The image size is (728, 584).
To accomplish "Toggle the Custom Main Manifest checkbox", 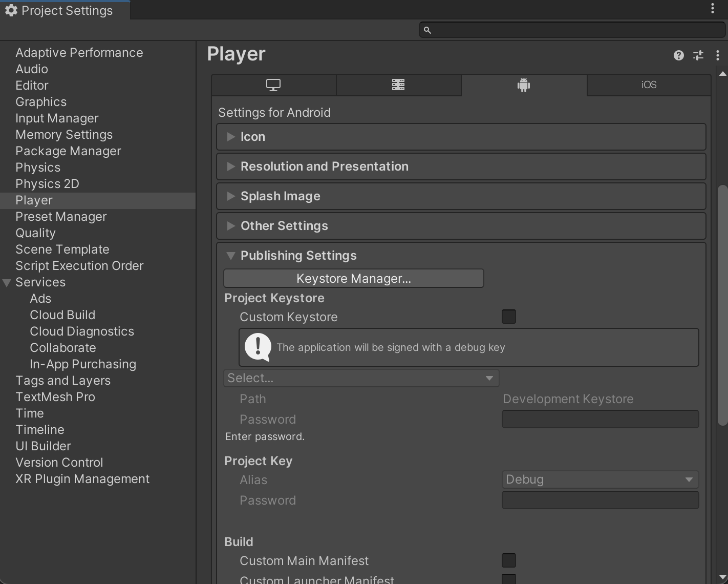I will [508, 560].
